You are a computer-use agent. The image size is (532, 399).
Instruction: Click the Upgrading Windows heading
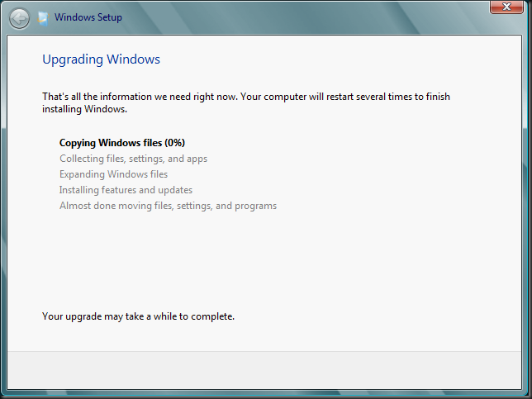pyautogui.click(x=101, y=59)
